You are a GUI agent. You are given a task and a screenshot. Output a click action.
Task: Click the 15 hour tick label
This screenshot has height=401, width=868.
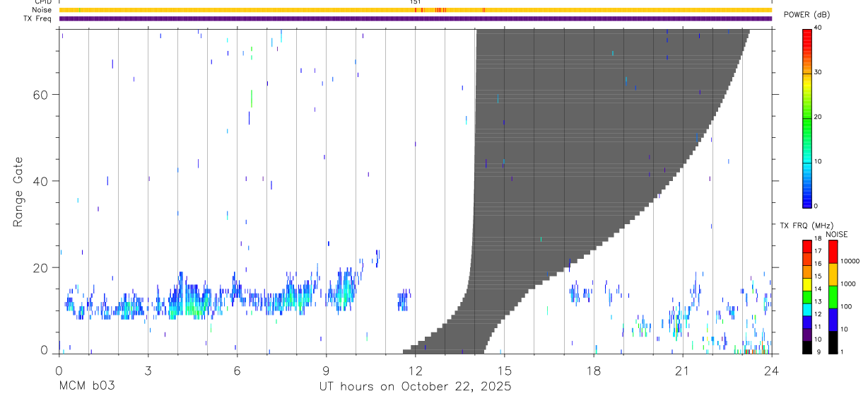click(504, 370)
